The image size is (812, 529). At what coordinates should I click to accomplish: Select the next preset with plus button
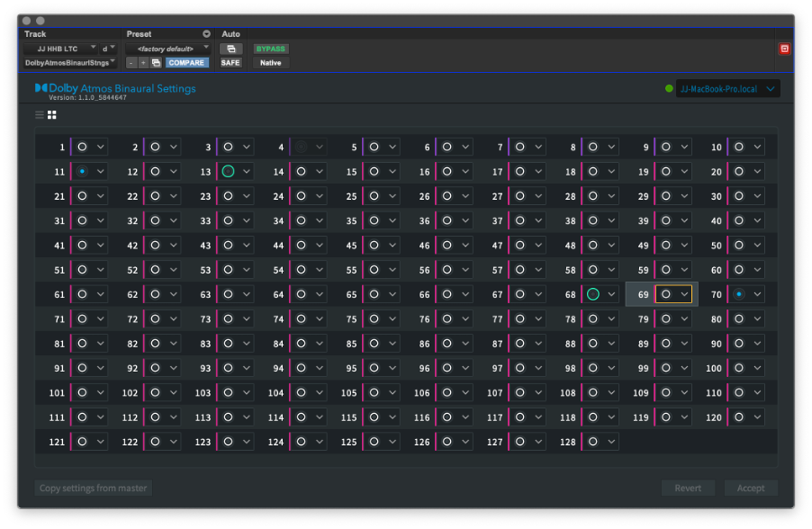(x=143, y=63)
